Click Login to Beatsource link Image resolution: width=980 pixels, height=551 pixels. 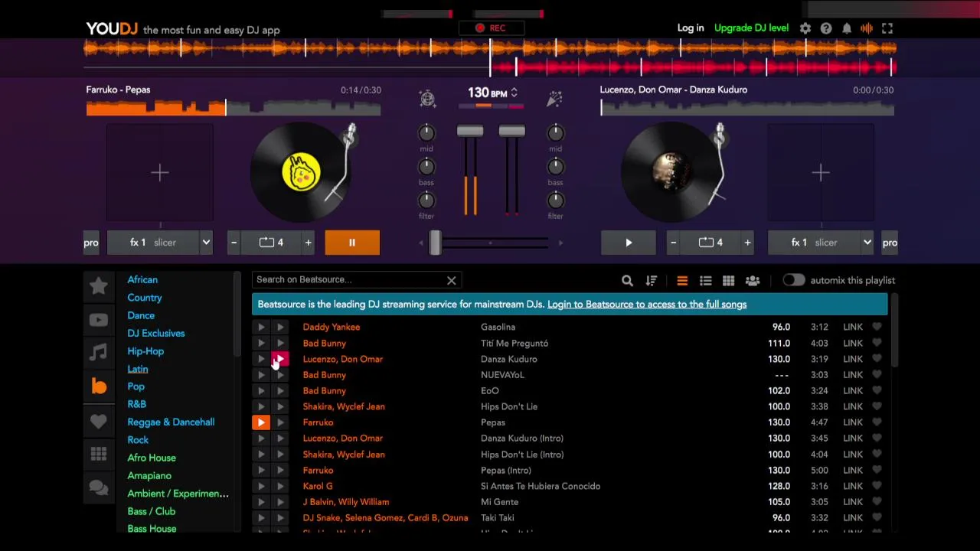[647, 305]
